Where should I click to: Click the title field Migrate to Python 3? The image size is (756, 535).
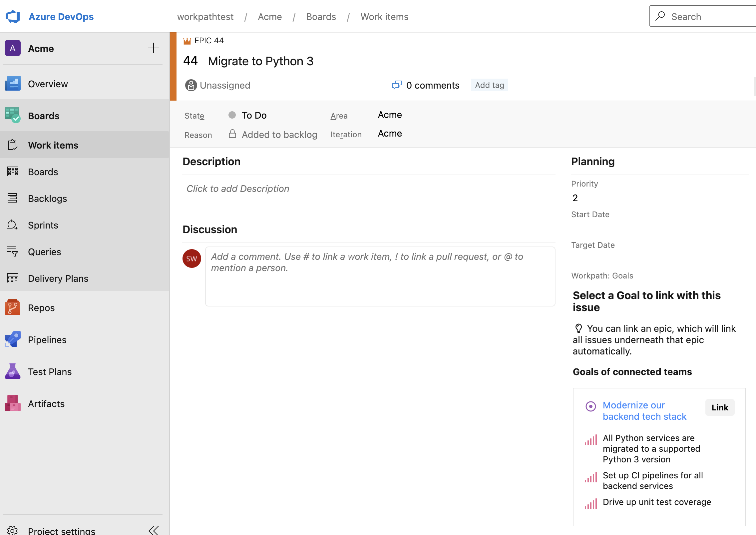click(x=261, y=61)
